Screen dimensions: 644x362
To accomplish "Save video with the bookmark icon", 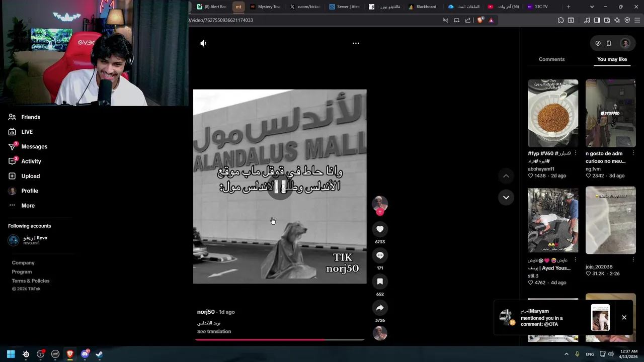I will click(380, 282).
